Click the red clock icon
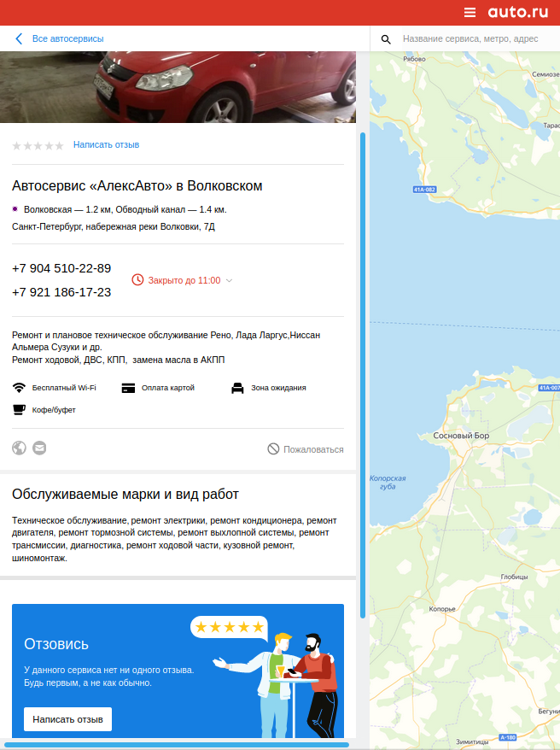The image size is (560, 750). pos(137,280)
